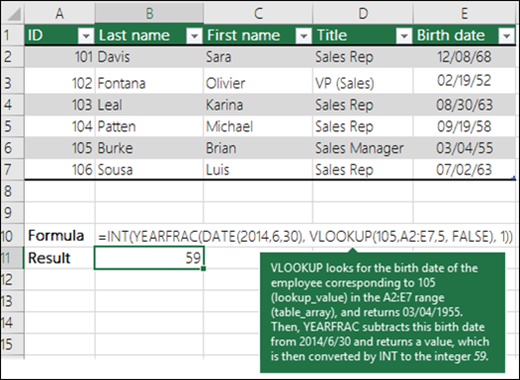Open the Last name filter dropdown
The height and width of the screenshot is (380, 520).
(x=194, y=36)
